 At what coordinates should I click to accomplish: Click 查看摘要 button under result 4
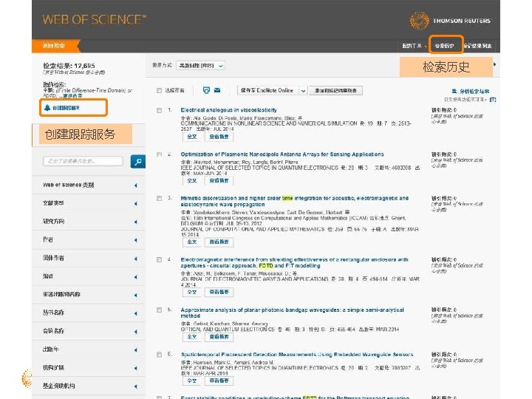click(219, 292)
